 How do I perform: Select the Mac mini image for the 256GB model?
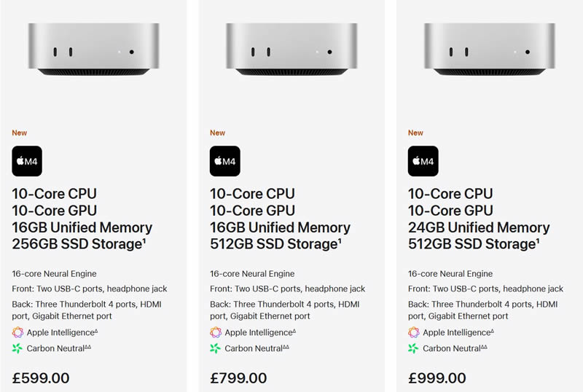pyautogui.click(x=93, y=50)
